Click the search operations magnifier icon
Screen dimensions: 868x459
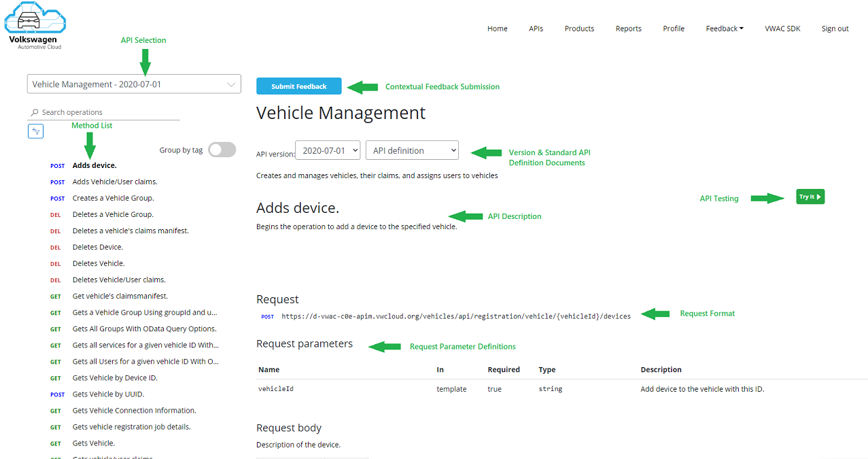[x=33, y=112]
